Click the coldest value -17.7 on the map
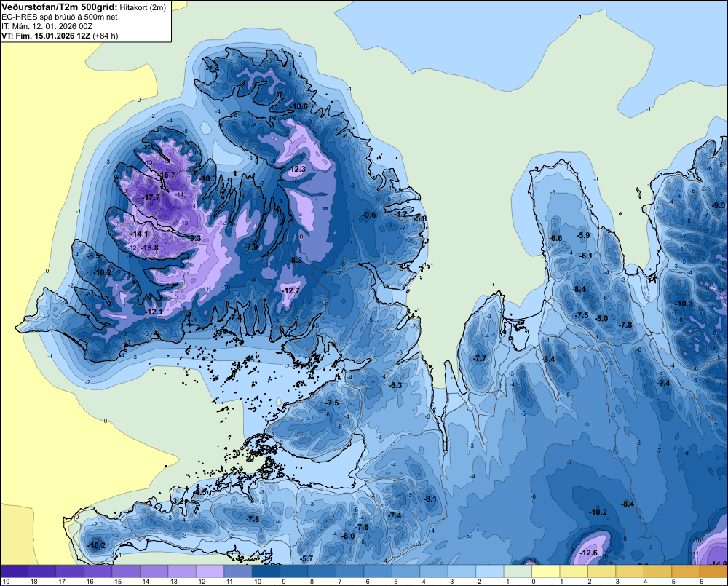 tap(151, 198)
